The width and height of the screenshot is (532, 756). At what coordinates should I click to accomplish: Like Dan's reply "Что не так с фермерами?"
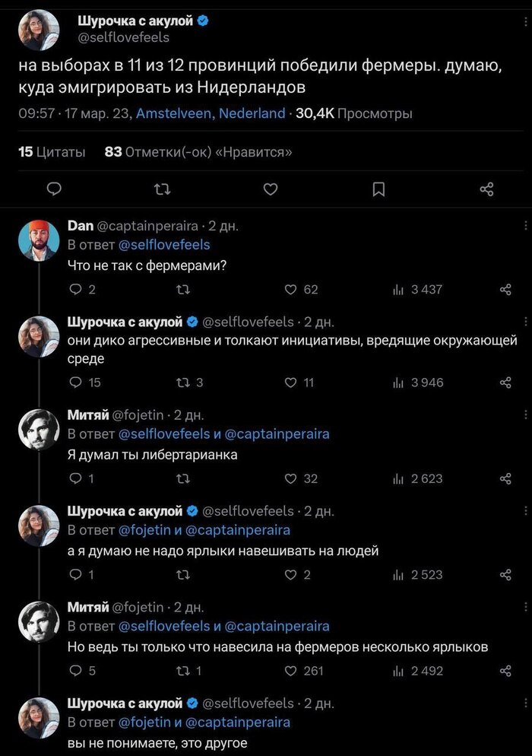click(x=290, y=289)
